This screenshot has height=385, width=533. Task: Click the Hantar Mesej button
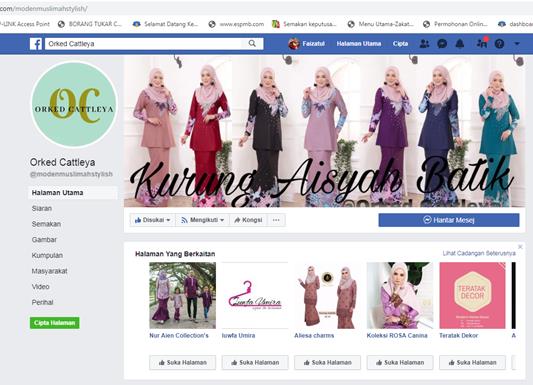pos(449,220)
